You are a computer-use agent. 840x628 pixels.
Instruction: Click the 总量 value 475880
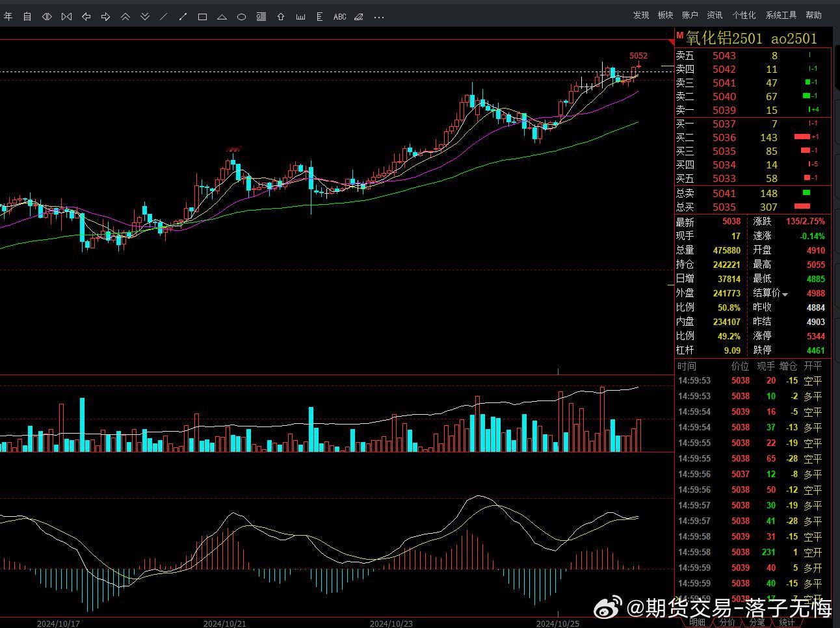[x=726, y=250]
